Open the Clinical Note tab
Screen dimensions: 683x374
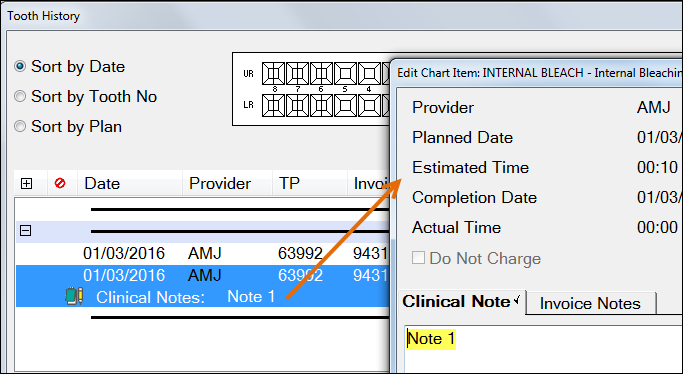click(462, 302)
